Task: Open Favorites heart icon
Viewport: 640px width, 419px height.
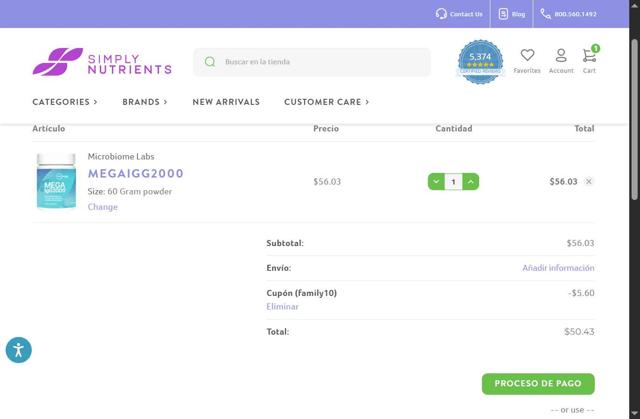Action: pos(527,61)
